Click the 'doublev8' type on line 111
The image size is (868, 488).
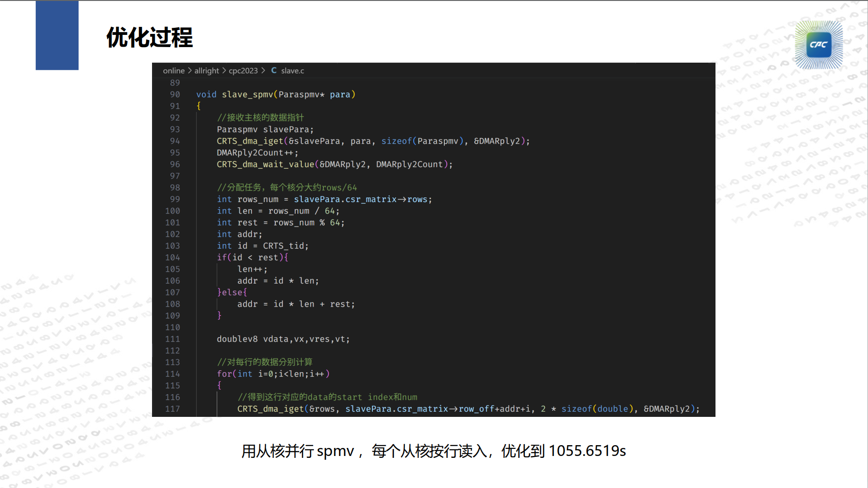pos(237,339)
